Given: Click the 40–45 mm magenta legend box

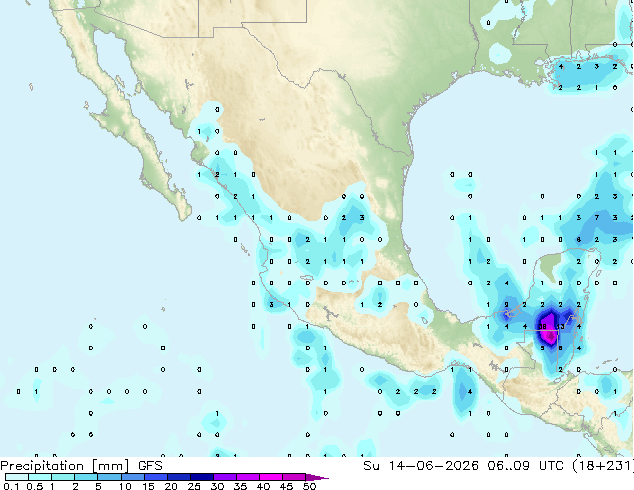Looking at the screenshot, I should [x=271, y=477].
